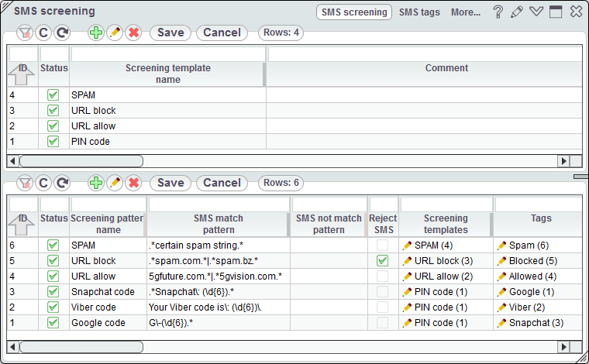Viewport: 589px width, 364px height.
Task: Edit tags cell Snapchat (3)
Action: [x=501, y=323]
